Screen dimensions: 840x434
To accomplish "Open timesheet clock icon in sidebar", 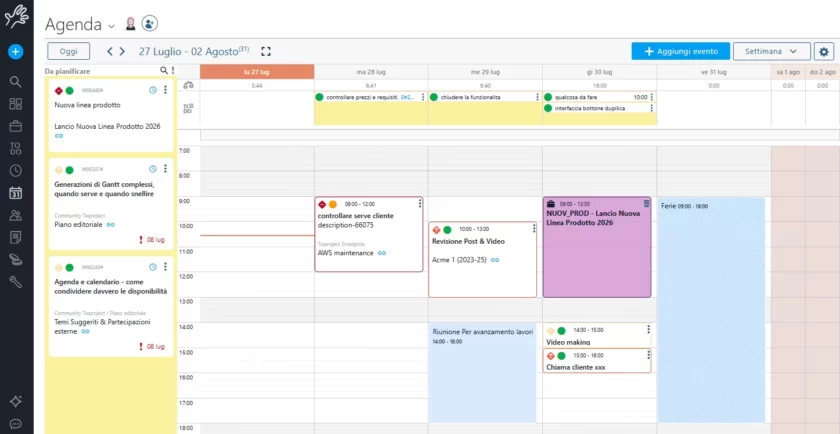I will (16, 170).
